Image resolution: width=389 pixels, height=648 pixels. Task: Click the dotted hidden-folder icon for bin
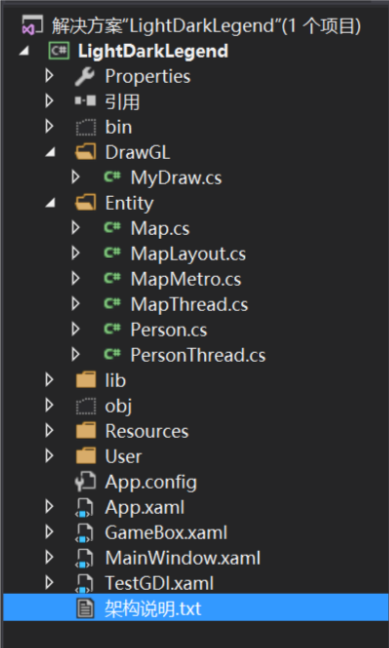[x=86, y=127]
